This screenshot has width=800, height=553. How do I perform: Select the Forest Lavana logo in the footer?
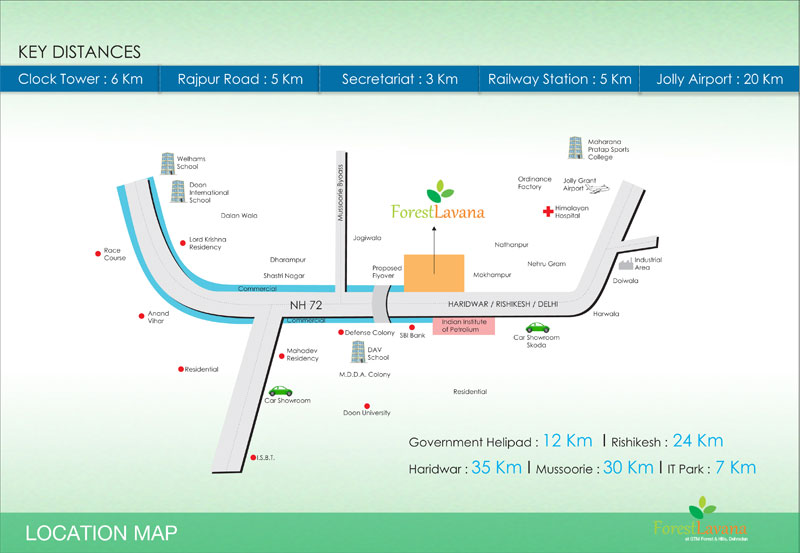[702, 519]
